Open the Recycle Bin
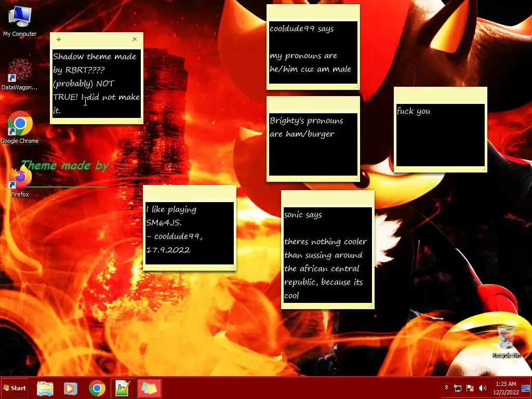The image size is (532, 399). click(x=506, y=341)
